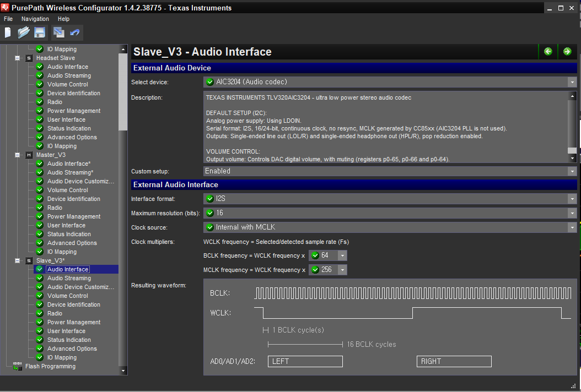Select Radio under Headset Slave
This screenshot has width=581, height=392.
pos(55,102)
